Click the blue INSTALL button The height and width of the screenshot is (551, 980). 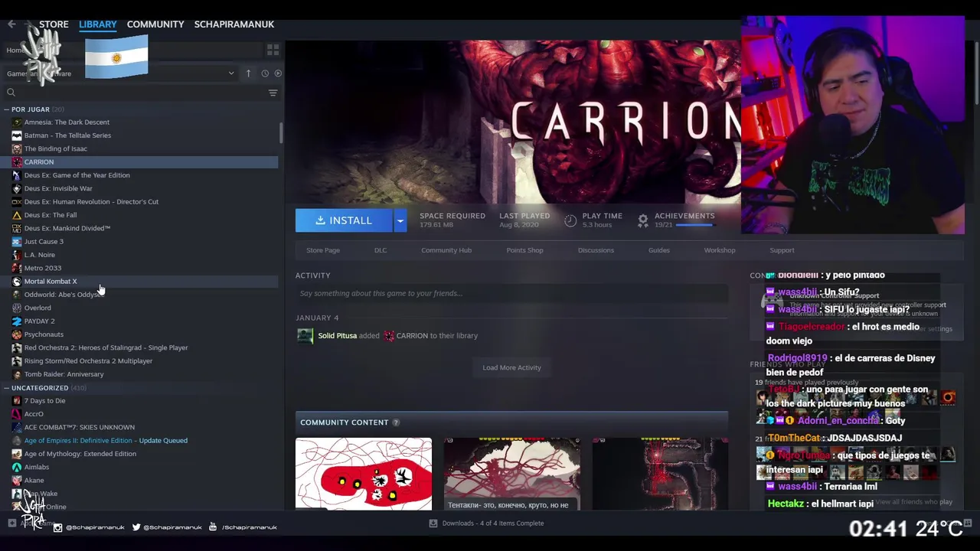pos(344,220)
